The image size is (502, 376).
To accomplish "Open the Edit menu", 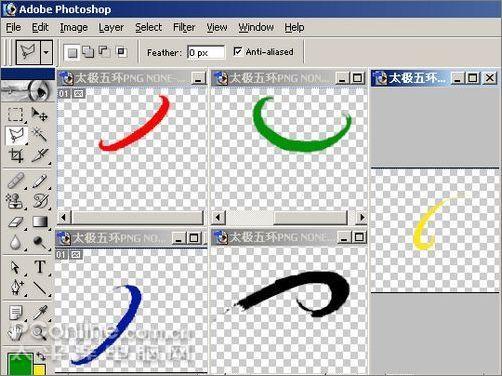I will point(40,27).
